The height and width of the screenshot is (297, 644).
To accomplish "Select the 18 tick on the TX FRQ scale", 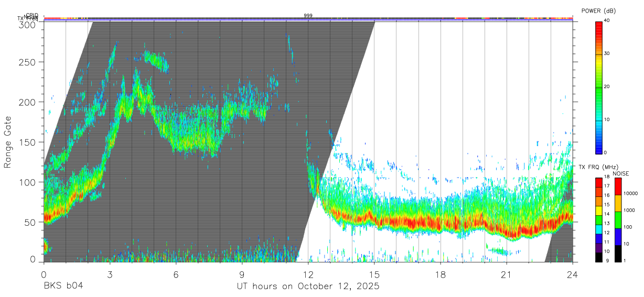I will (x=607, y=178).
